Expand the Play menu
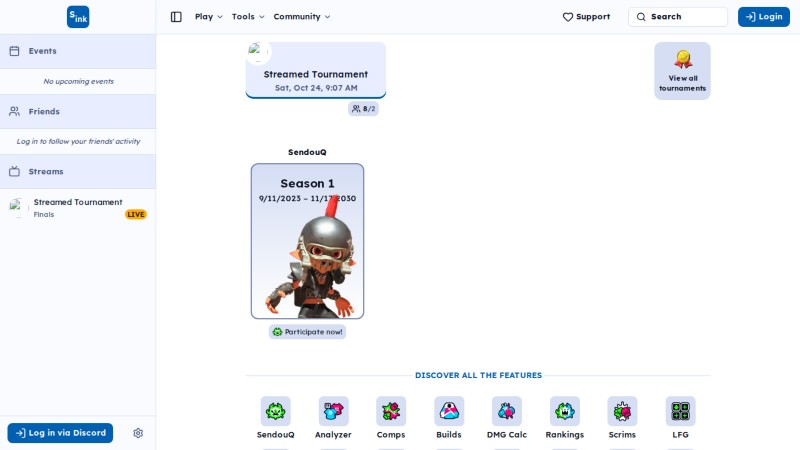The image size is (800, 450). pos(209,17)
